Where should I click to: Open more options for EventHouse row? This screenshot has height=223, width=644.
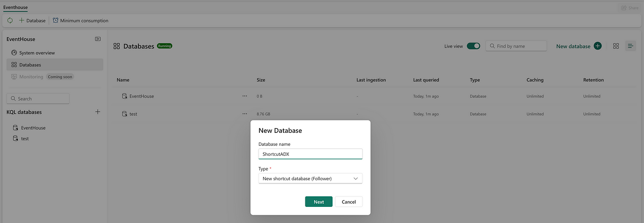(245, 96)
